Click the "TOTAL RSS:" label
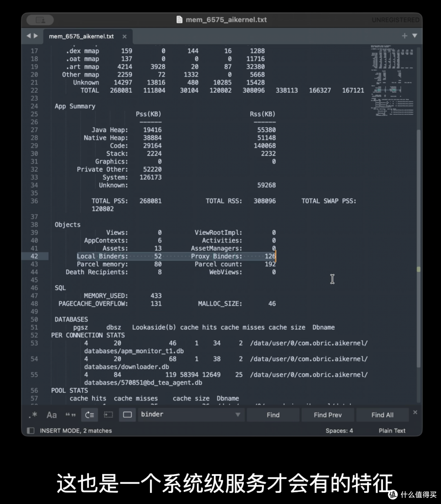 coord(224,201)
